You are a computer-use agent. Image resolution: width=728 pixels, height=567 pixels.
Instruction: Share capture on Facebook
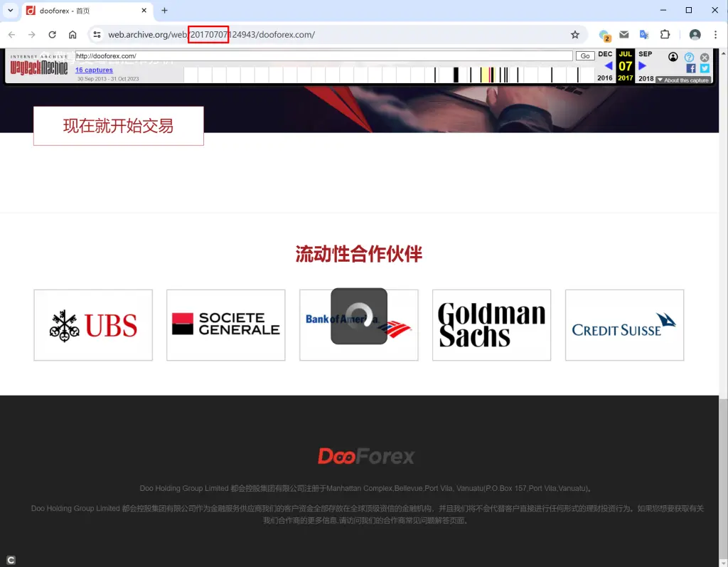691,69
